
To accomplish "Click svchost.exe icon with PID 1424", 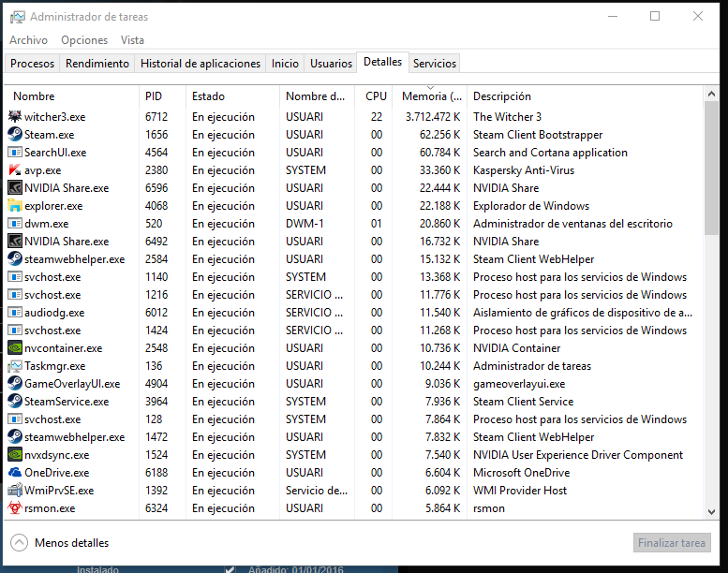I will coord(15,330).
